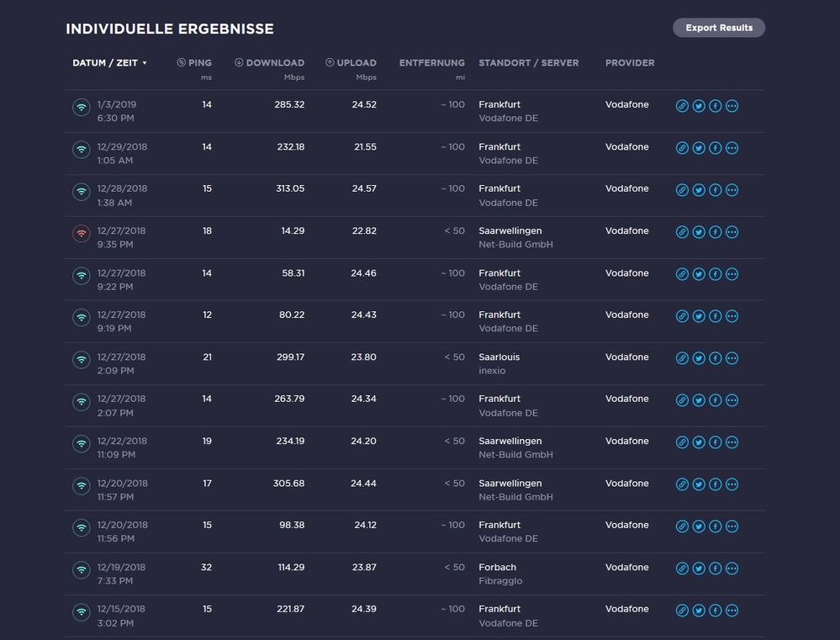Sort by Entfernung column header

pos(432,63)
